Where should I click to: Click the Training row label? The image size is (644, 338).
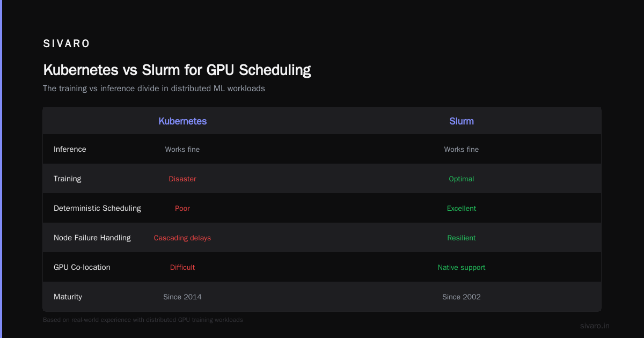68,179
